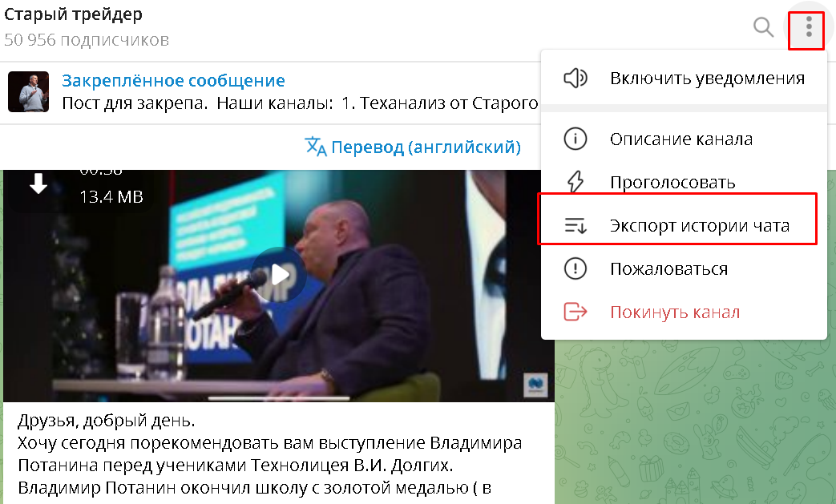Play the video with the center play button

click(278, 275)
